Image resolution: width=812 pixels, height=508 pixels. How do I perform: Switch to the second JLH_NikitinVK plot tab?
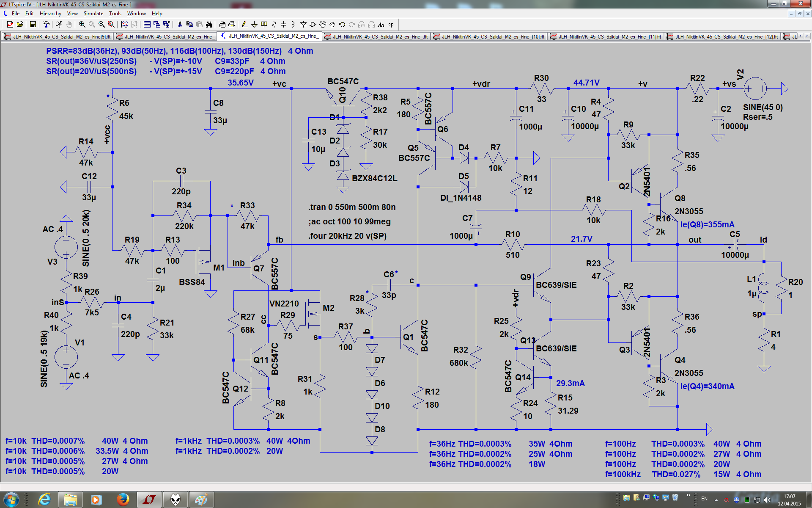(x=165, y=36)
